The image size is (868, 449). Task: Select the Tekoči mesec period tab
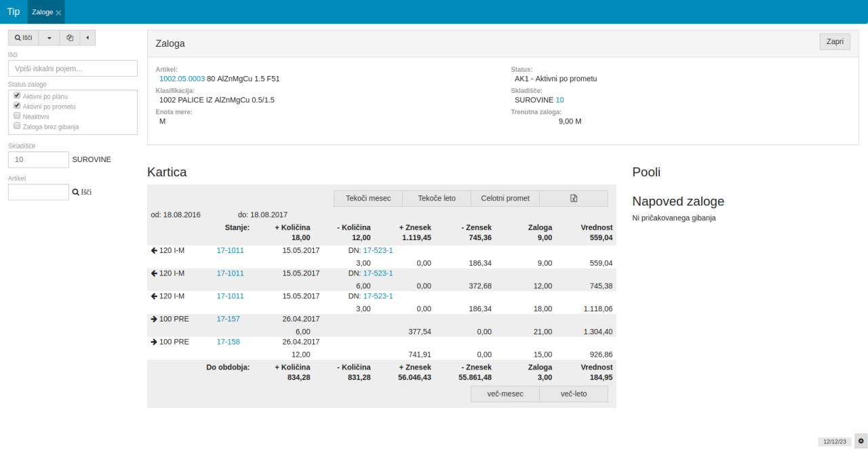tap(368, 198)
